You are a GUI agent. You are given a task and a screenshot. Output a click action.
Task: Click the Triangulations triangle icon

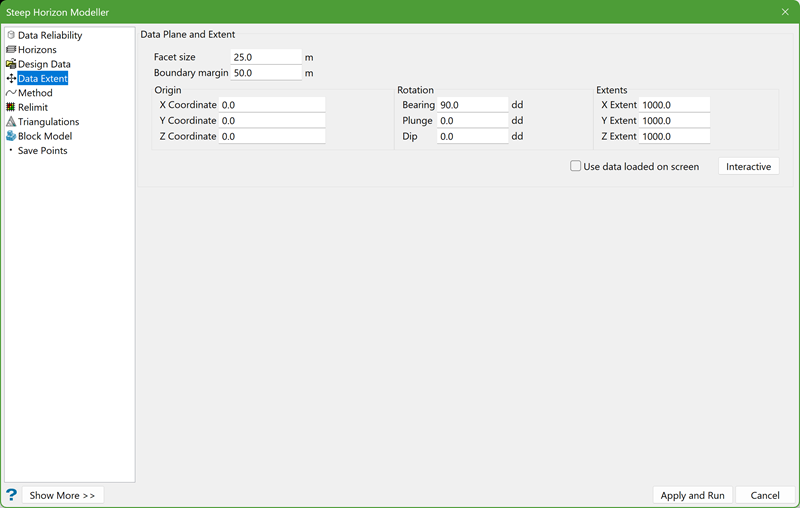[11, 121]
